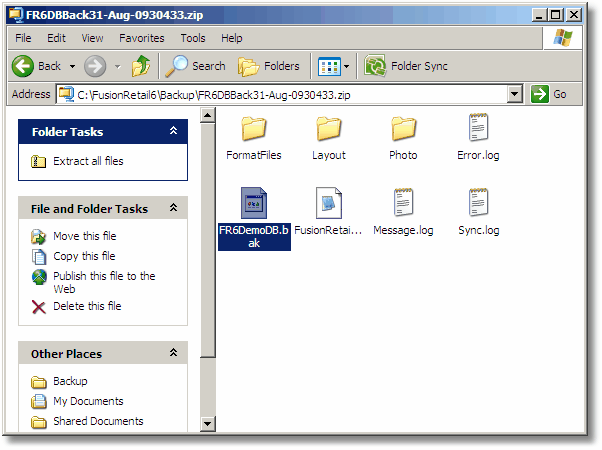Collapse the Other Places panel
The image size is (602, 450).
click(x=174, y=352)
